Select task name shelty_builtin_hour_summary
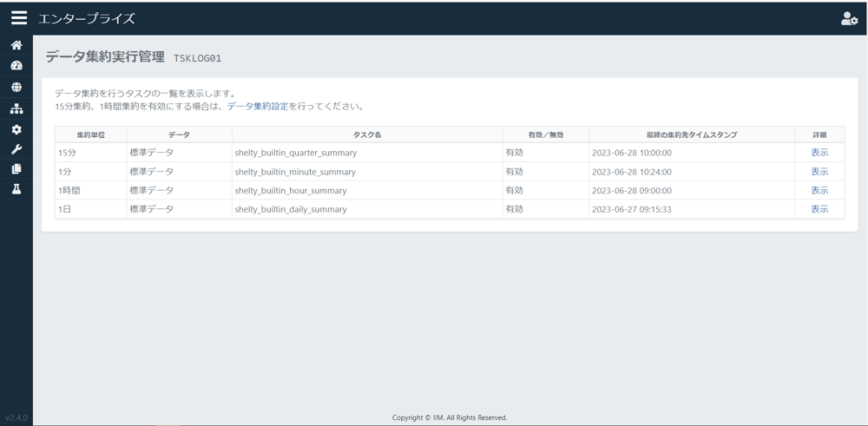 [x=291, y=190]
